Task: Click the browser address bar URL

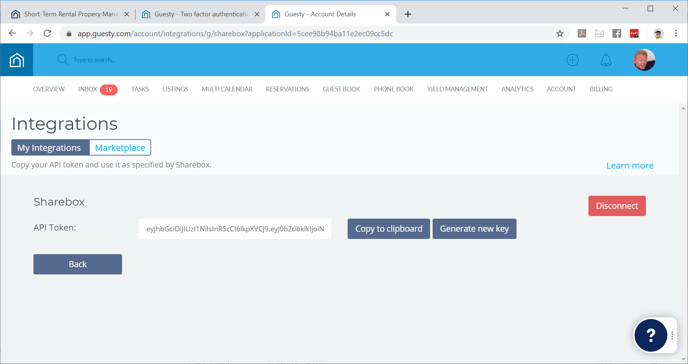Action: coord(235,33)
